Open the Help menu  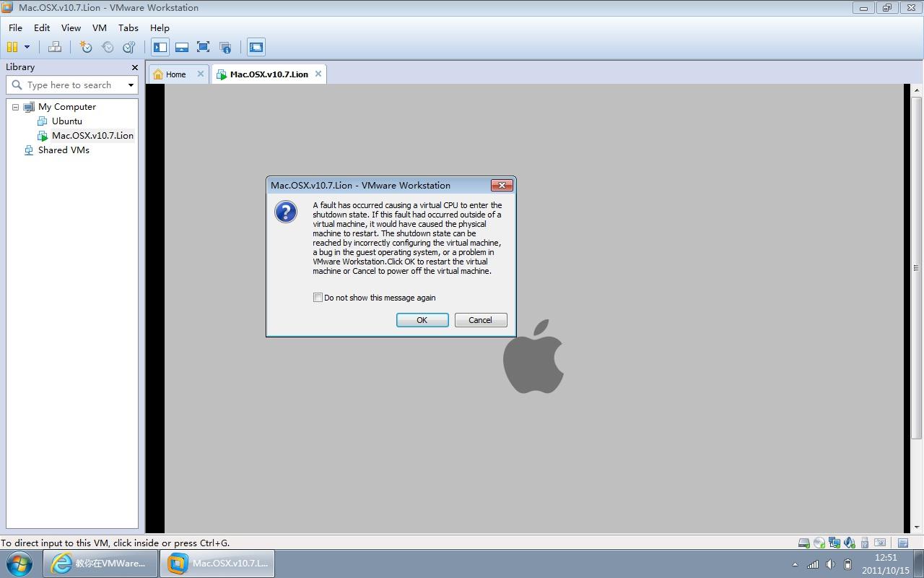pyautogui.click(x=160, y=27)
